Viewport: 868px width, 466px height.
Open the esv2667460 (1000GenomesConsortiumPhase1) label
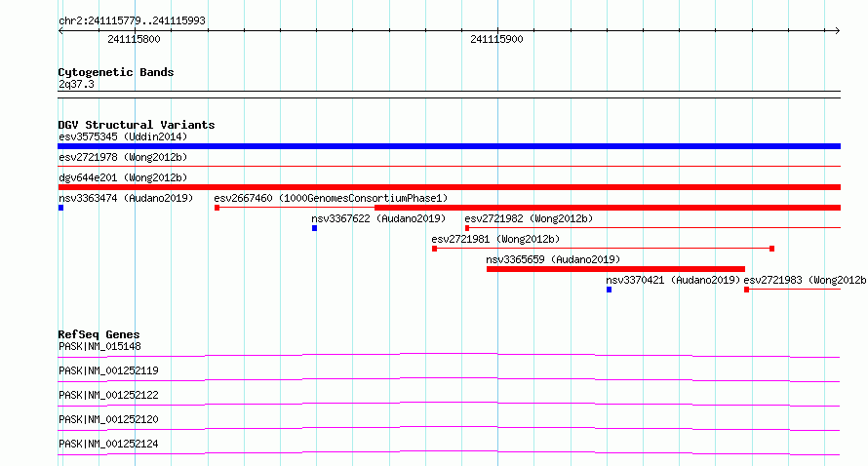331,198
